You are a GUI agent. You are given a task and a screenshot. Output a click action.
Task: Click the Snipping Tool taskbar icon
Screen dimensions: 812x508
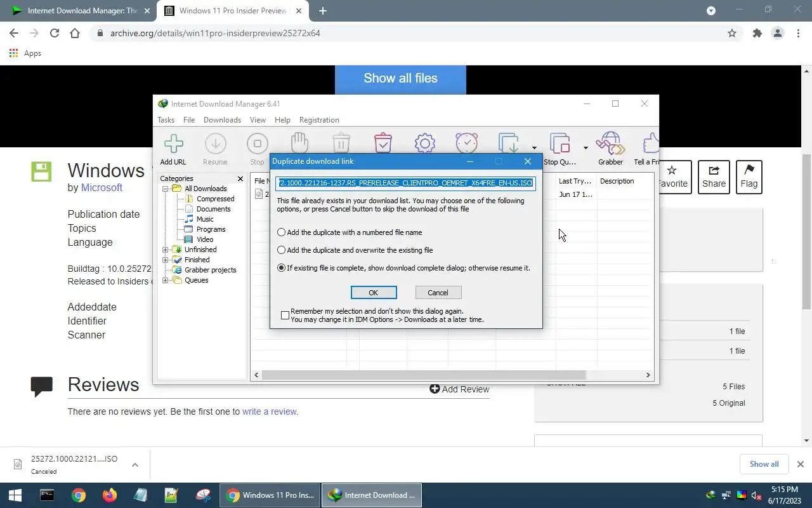pyautogui.click(x=203, y=495)
